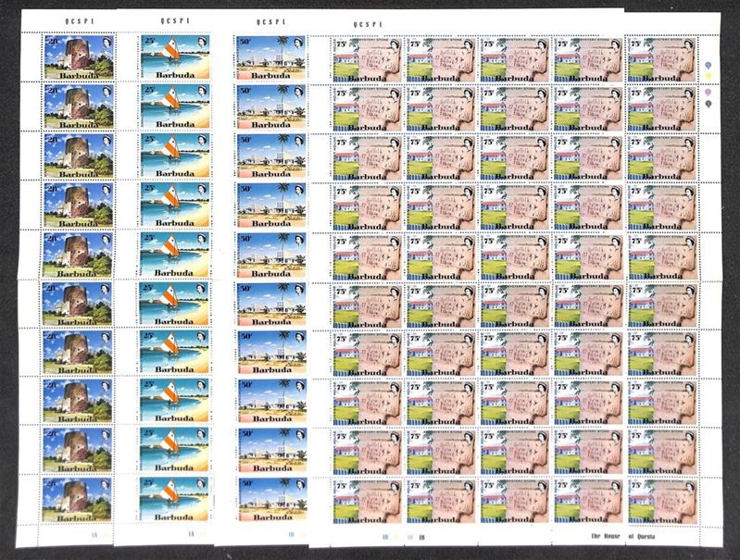Viewport: 740px width, 560px height.
Task: Select the 75c stamp above the Questa imprint
Action: click(662, 502)
